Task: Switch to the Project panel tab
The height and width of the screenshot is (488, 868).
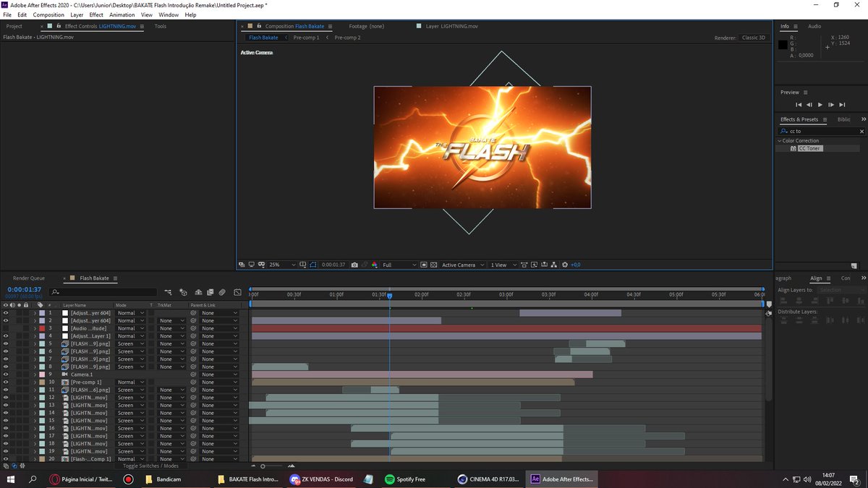Action: tap(14, 26)
